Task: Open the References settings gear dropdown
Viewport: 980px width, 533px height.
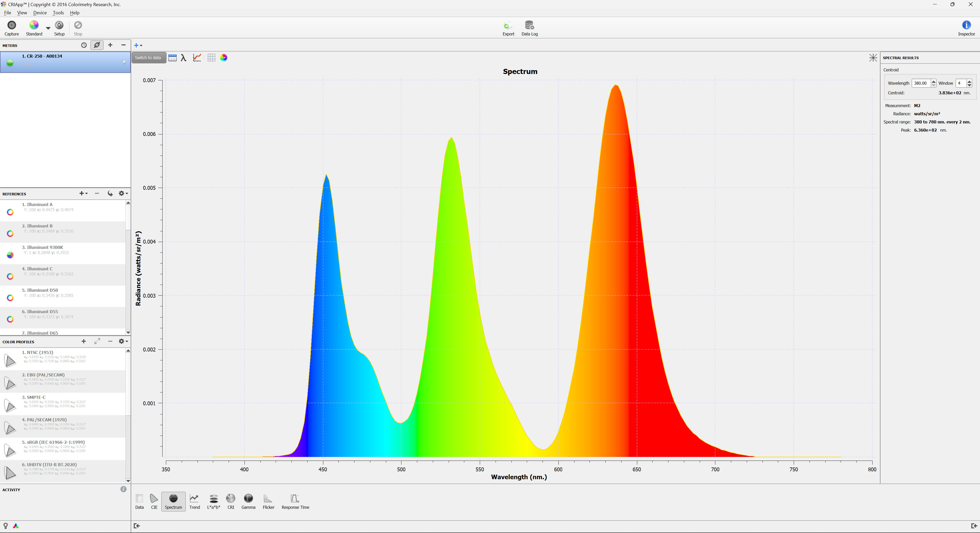Action: 123,194
